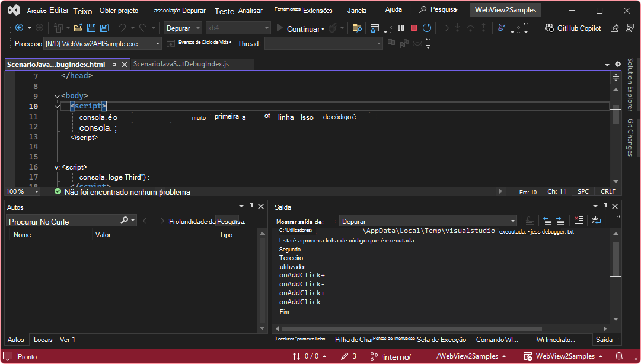The image size is (641, 364).
Task: Click the Salvar Tudo (Save All) icon
Action: click(104, 28)
